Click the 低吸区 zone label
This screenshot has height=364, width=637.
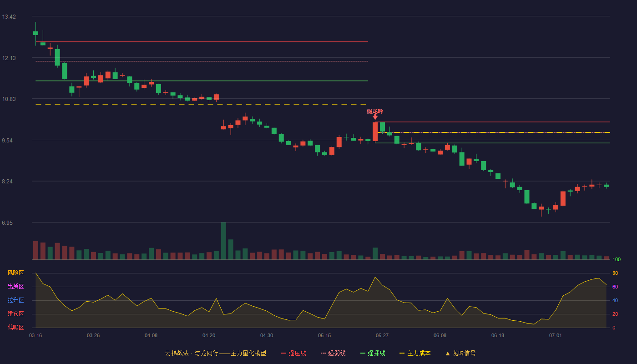(15, 328)
